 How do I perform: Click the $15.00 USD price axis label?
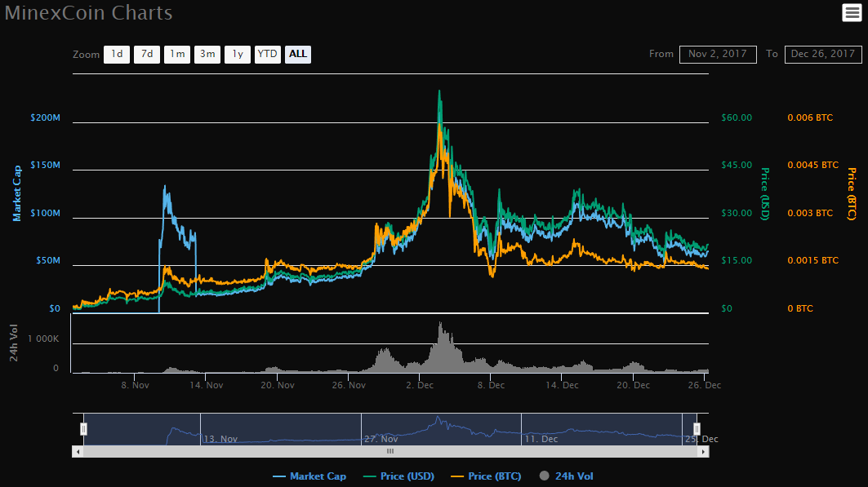point(737,260)
